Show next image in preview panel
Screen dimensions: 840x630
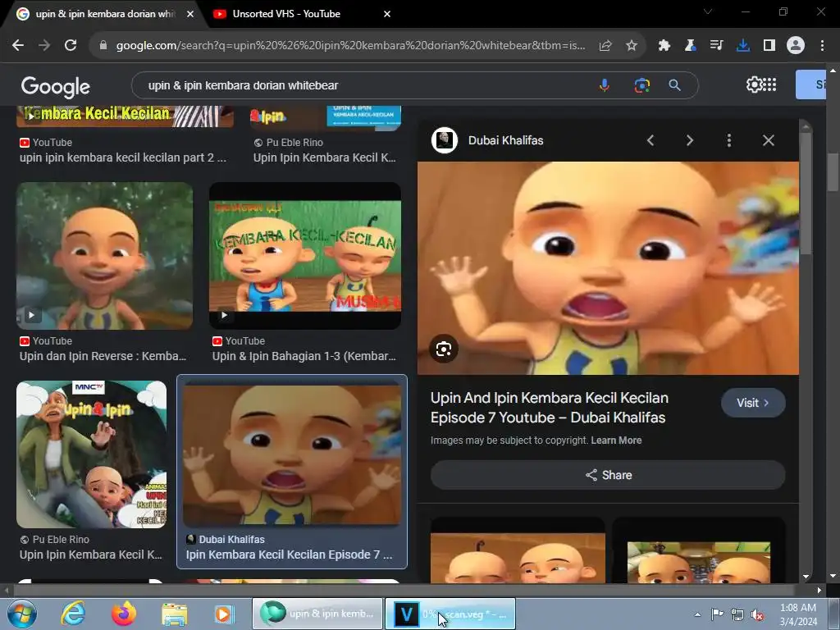(689, 140)
